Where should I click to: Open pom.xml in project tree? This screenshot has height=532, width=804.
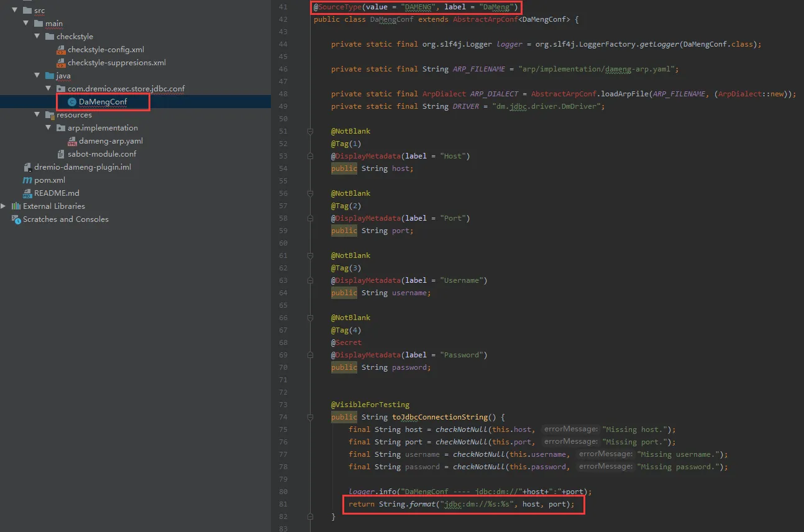tap(50, 180)
